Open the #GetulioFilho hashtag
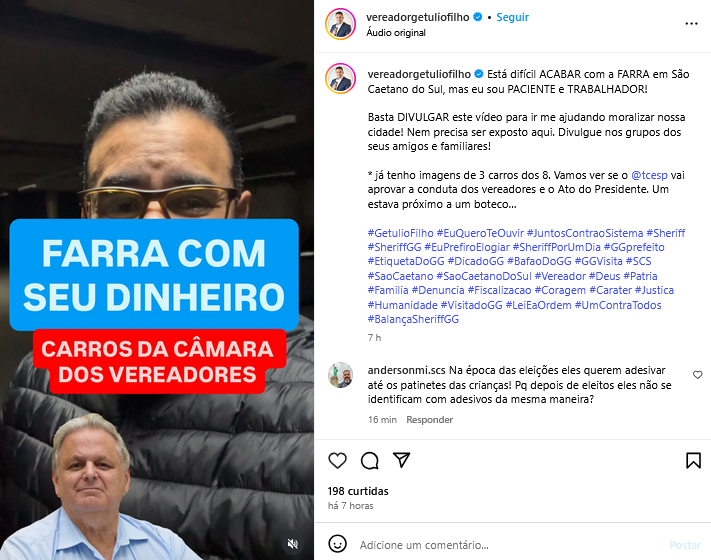 400,233
